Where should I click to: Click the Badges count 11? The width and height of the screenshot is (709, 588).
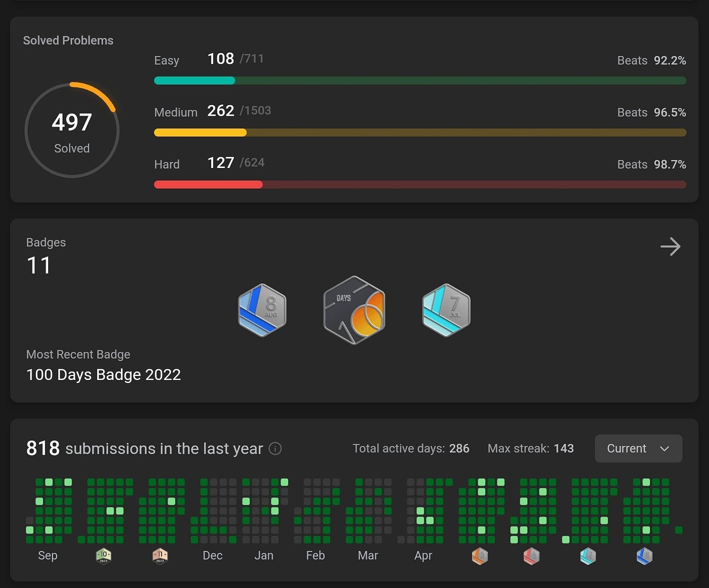38,265
